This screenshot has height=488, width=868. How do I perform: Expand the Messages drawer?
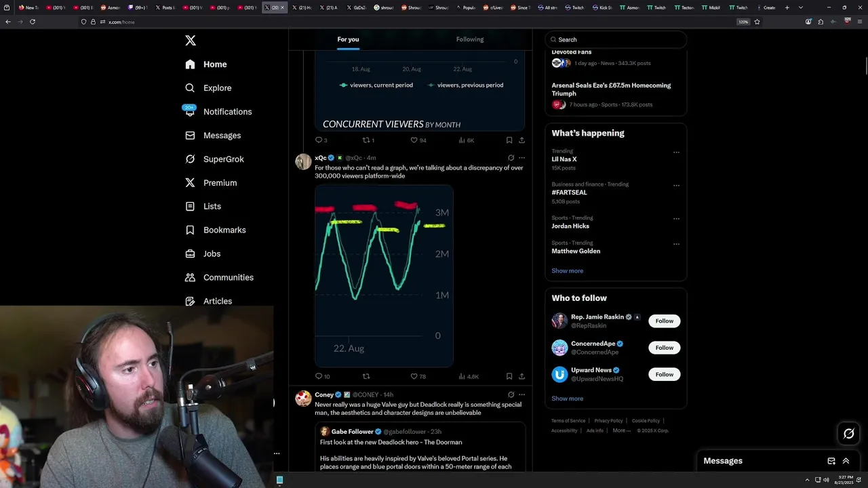(846, 461)
